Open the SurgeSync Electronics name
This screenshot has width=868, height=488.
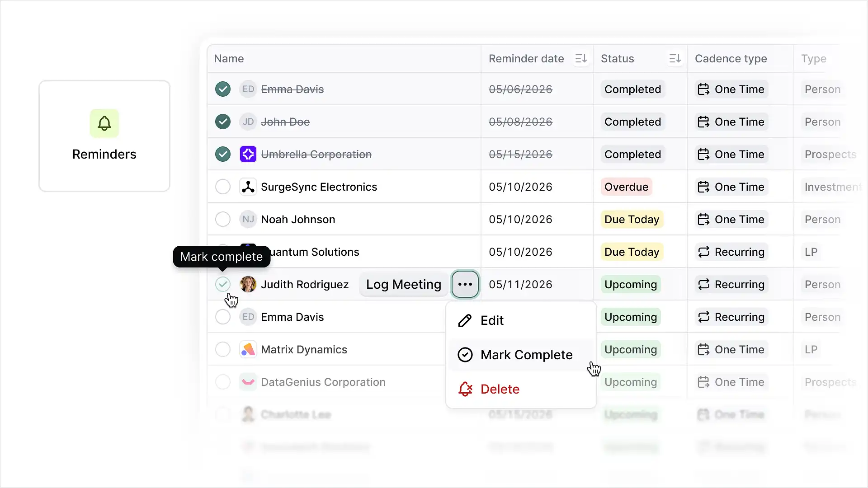pyautogui.click(x=319, y=187)
